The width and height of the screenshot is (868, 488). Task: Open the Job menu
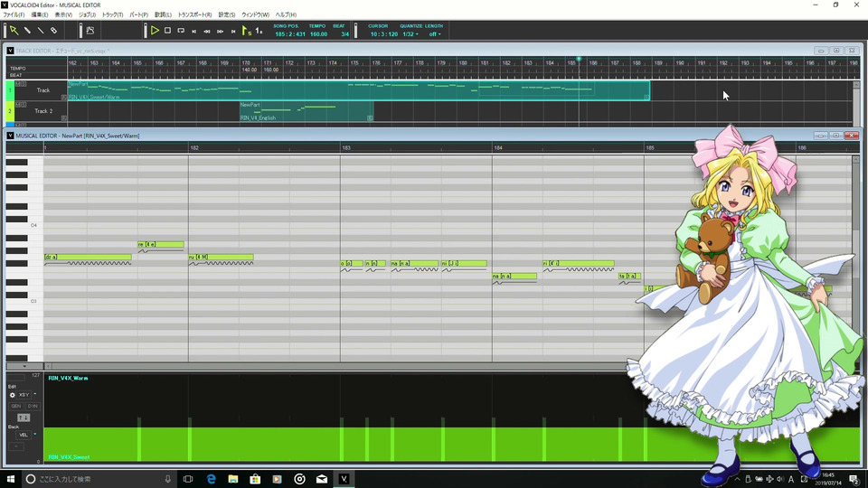pyautogui.click(x=87, y=15)
